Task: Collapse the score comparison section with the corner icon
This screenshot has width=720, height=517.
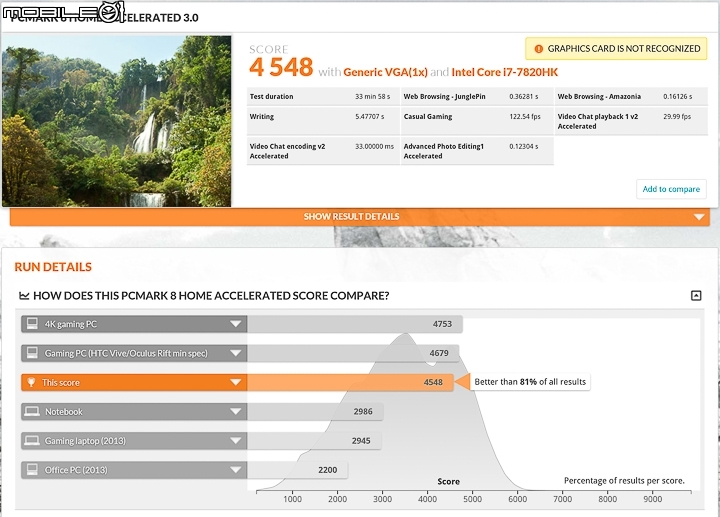Action: pyautogui.click(x=696, y=295)
